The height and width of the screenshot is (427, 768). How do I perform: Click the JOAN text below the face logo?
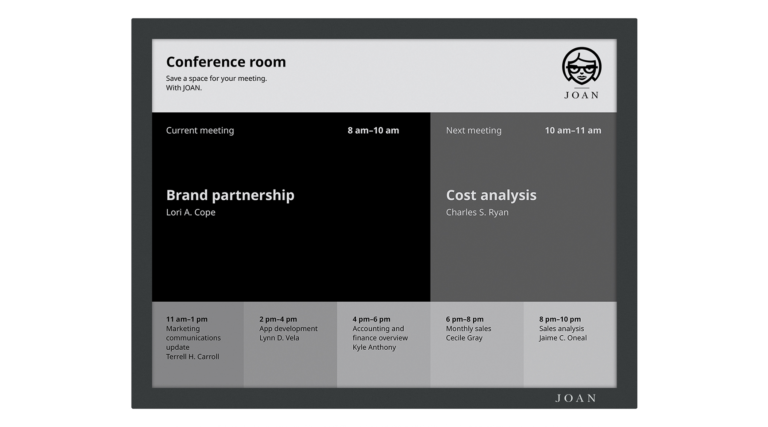click(x=581, y=96)
